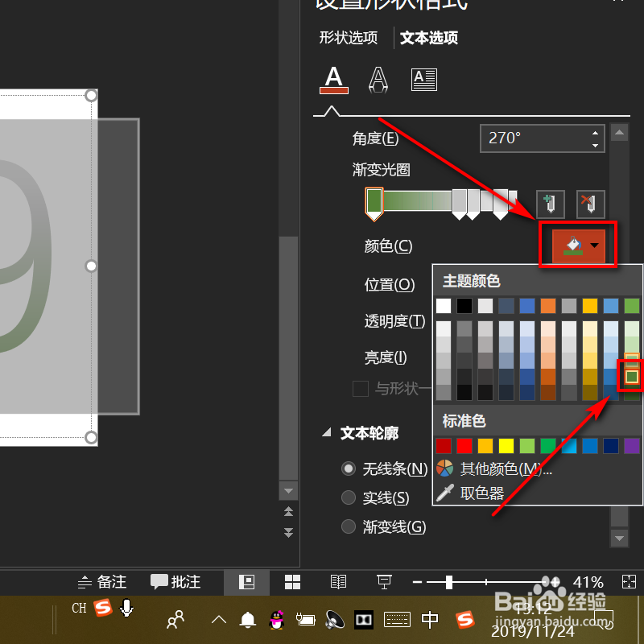644x644 pixels.
Task: Decrease angle with spinner down arrow
Action: 595,146
